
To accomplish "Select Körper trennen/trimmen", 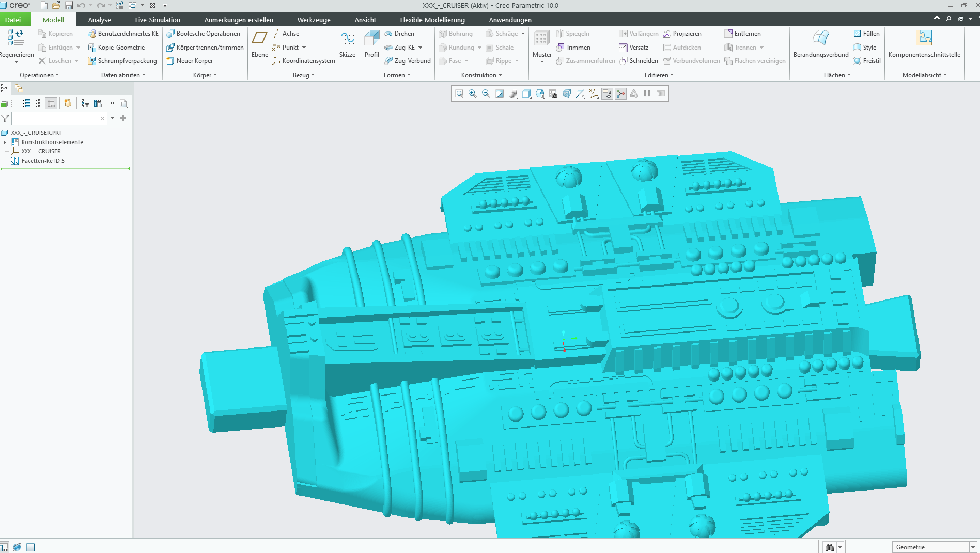I will (205, 48).
